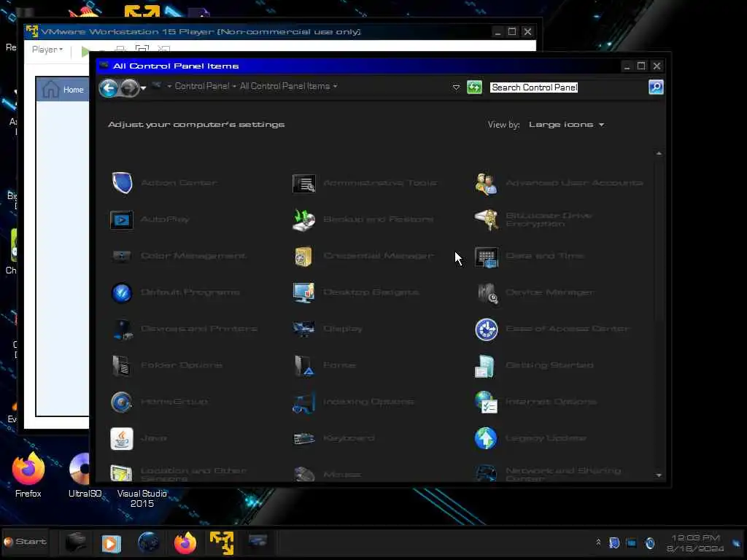
Task: Open the Keyboard icon
Action: pyautogui.click(x=304, y=438)
